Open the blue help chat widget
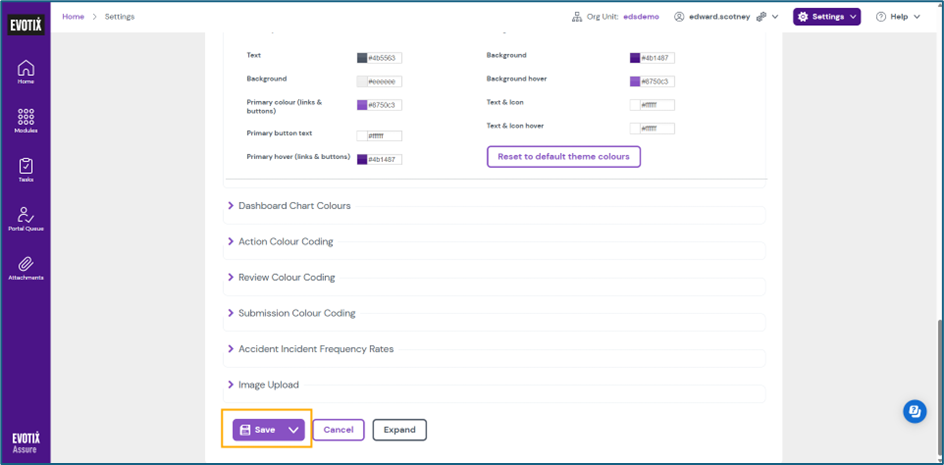Viewport: 944px width, 465px height. (x=914, y=411)
